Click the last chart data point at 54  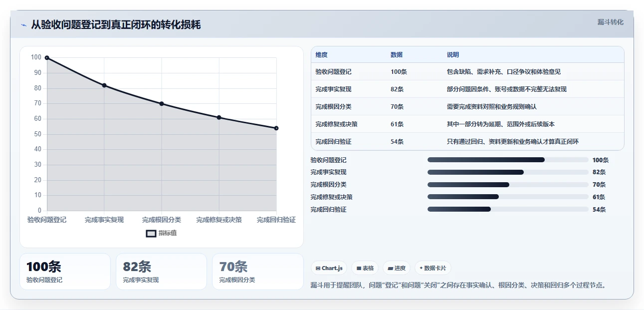pyautogui.click(x=276, y=128)
